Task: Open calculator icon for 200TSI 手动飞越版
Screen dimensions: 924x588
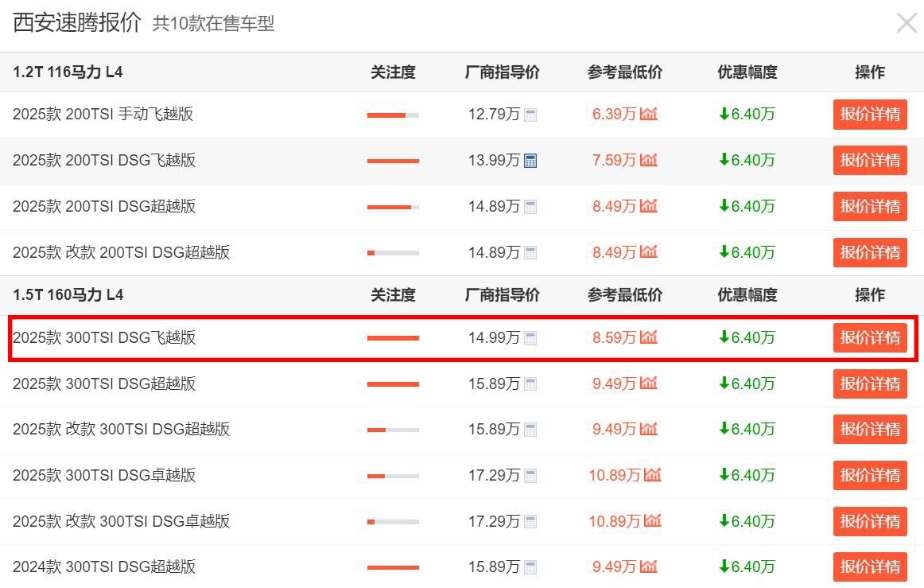Action: 530,115
